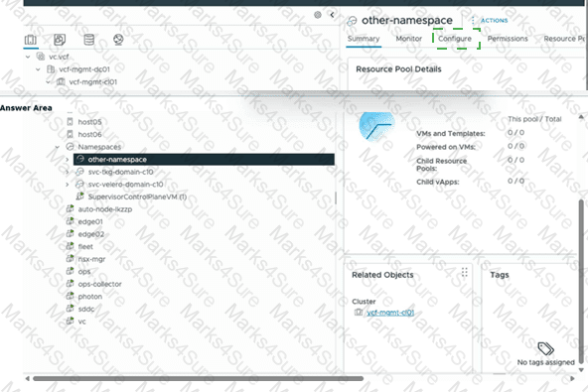Click the horizontal scrollbar thumb at bottom
588x392 pixels.
pyautogui.click(x=198, y=378)
